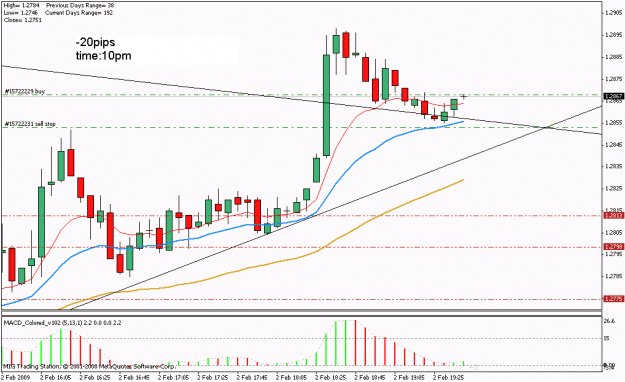Click the "MACD_Colored_v102 (5,13,1)" indicator label
The height and width of the screenshot is (382, 625).
click(x=43, y=322)
